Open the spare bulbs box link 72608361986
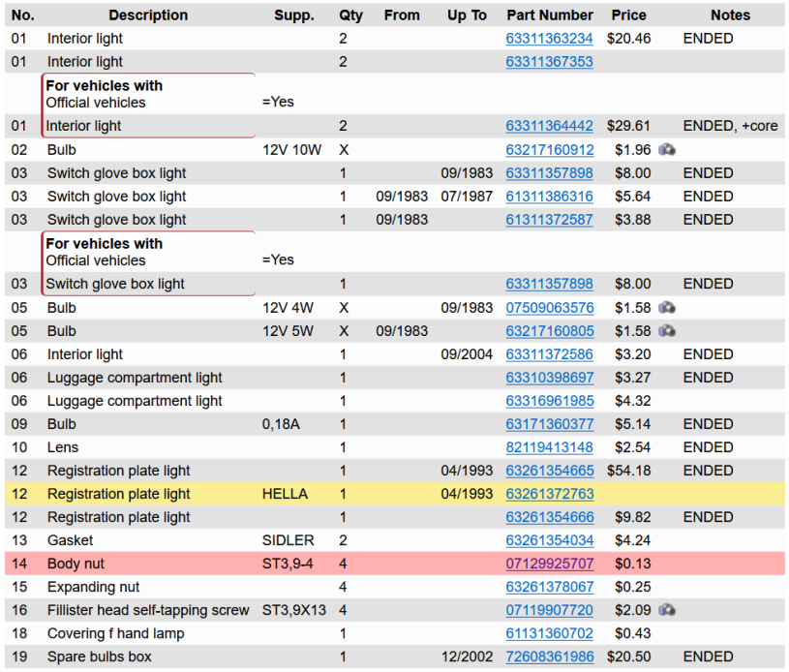Image resolution: width=789 pixels, height=672 pixels. point(549,657)
